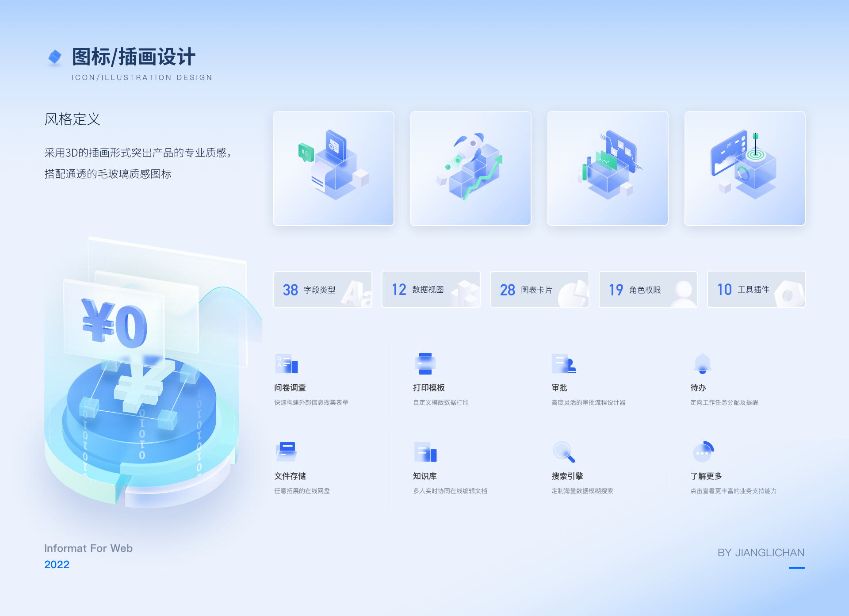Select the 12 数据视图 card

point(431,290)
